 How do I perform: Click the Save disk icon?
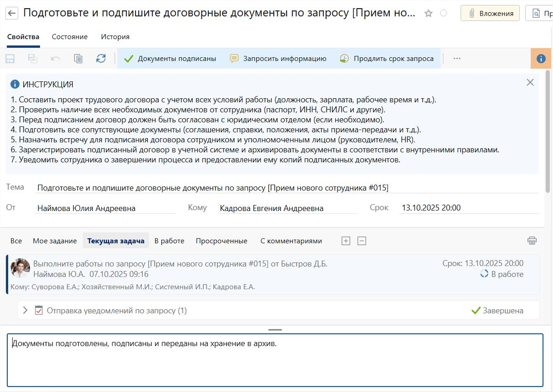[x=10, y=59]
